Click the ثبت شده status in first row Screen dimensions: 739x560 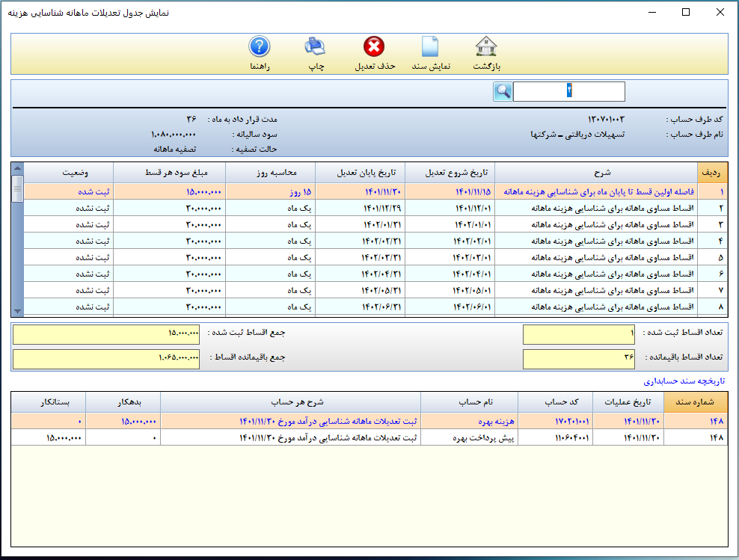(x=94, y=191)
